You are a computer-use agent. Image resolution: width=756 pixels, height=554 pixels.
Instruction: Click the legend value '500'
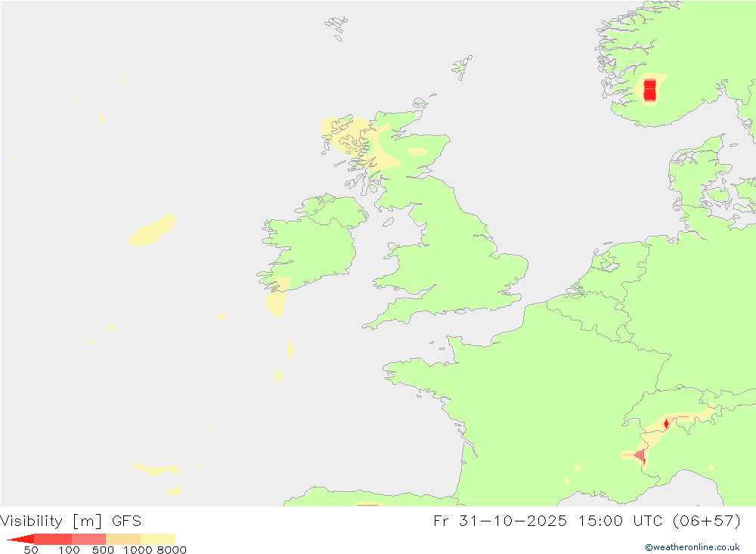tap(103, 550)
